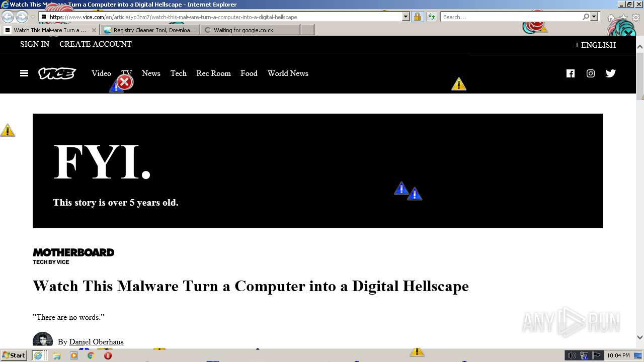Viewport: 644px width, 362px height.
Task: Click the 10:04 PM clock
Action: 618,355
